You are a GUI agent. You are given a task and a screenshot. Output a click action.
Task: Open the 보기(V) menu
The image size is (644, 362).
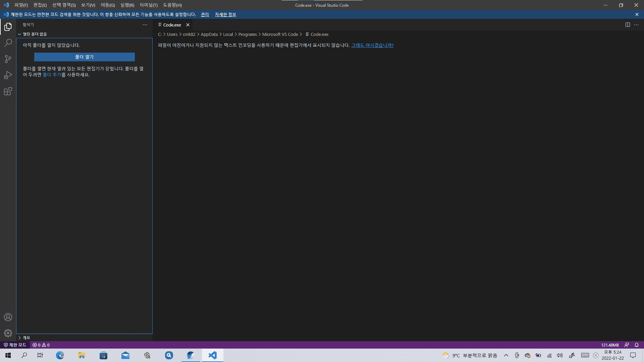point(88,5)
